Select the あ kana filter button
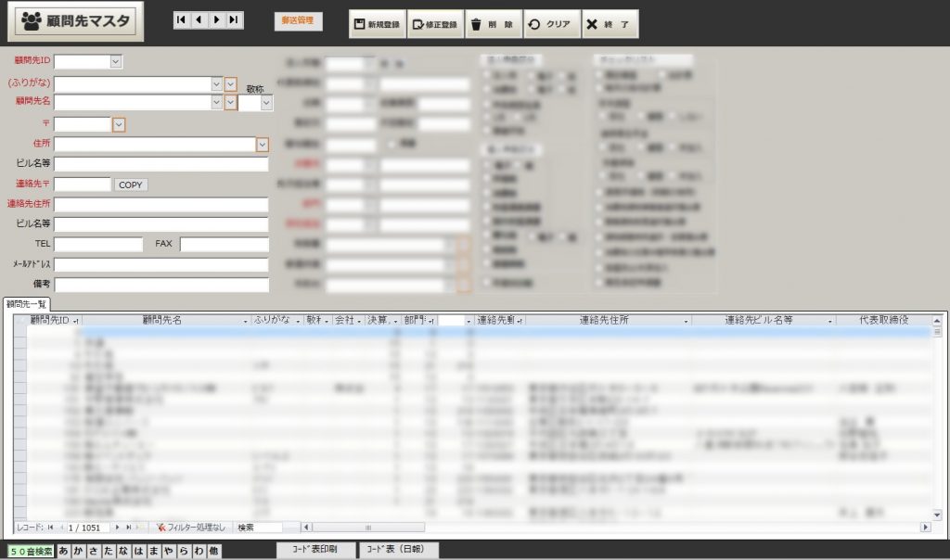950x560 pixels. [64, 551]
